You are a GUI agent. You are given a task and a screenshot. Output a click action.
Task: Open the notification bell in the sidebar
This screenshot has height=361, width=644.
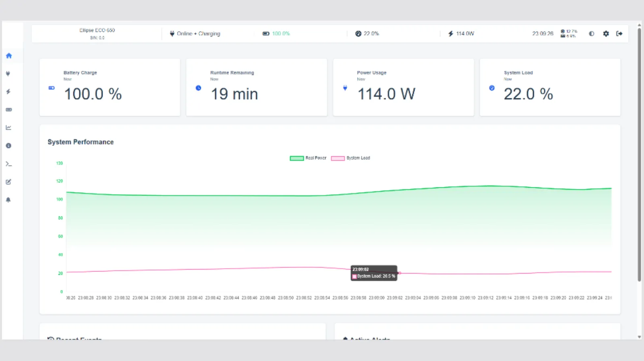click(x=8, y=200)
